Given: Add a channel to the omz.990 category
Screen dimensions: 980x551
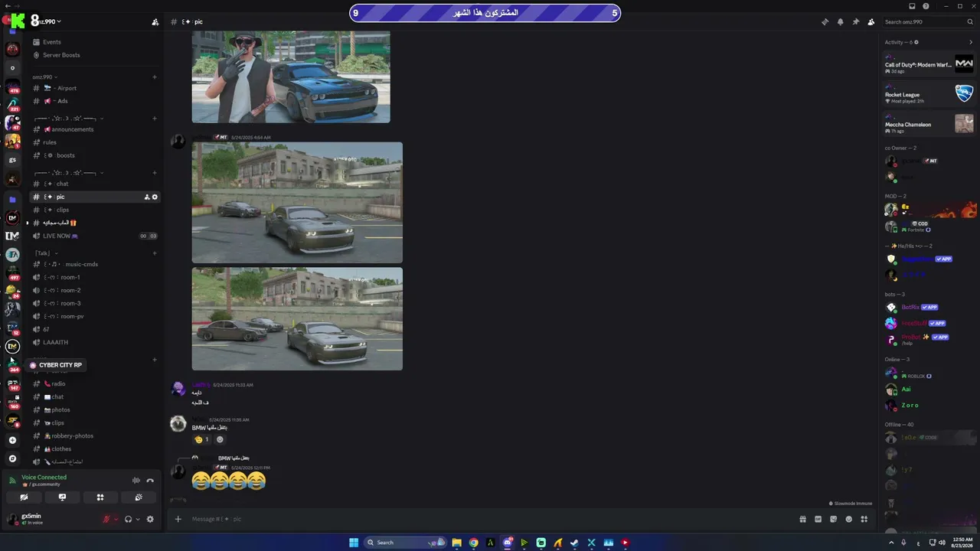Looking at the screenshot, I should pos(155,77).
